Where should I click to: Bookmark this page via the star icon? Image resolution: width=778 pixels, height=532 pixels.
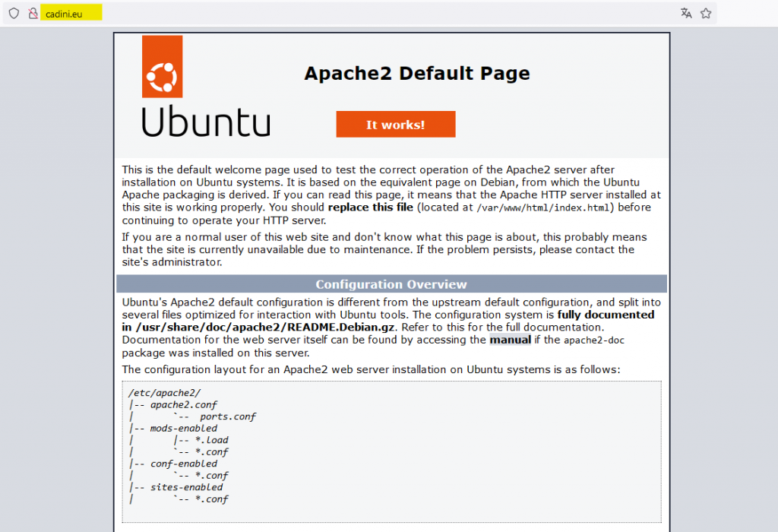(x=707, y=13)
